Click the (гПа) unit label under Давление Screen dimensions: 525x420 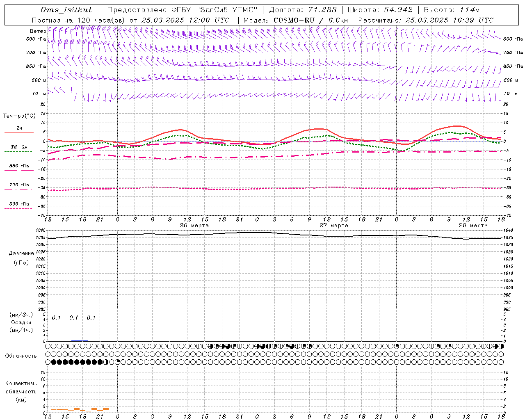coord(21,263)
